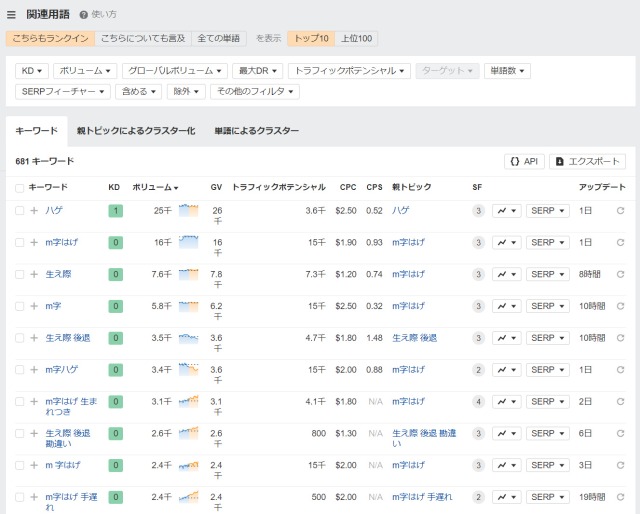View volume sparkline for 生え際 後退
Image resolution: width=640 pixels, height=514 pixels.
[189, 338]
